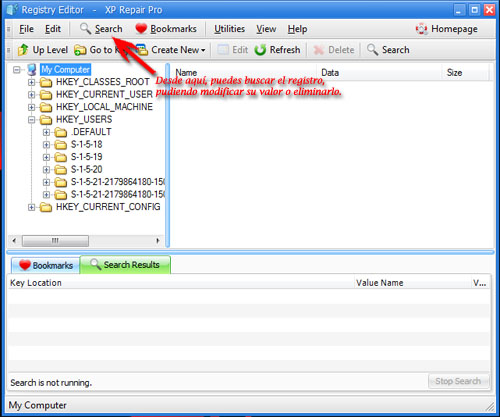The height and width of the screenshot is (417, 500).
Task: Expand the HKEY_CURRENT_CONFIG node
Action: 31,207
